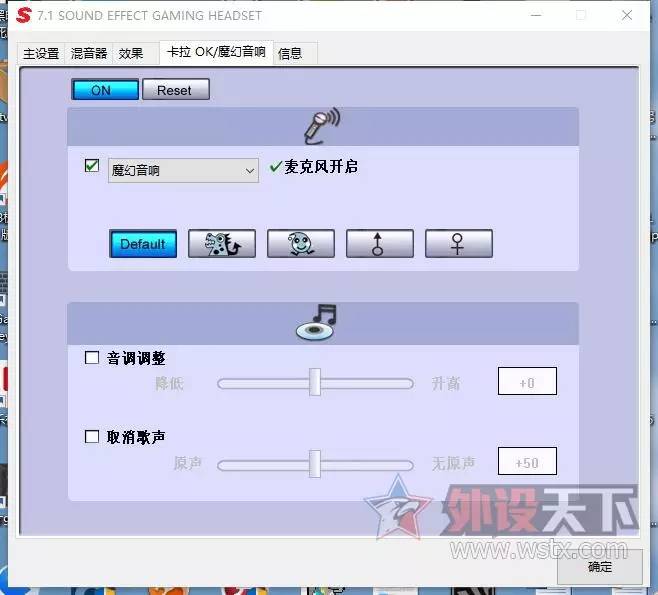Viewport: 658px width, 595px height.
Task: Close the gaming headset window
Action: coord(627,16)
